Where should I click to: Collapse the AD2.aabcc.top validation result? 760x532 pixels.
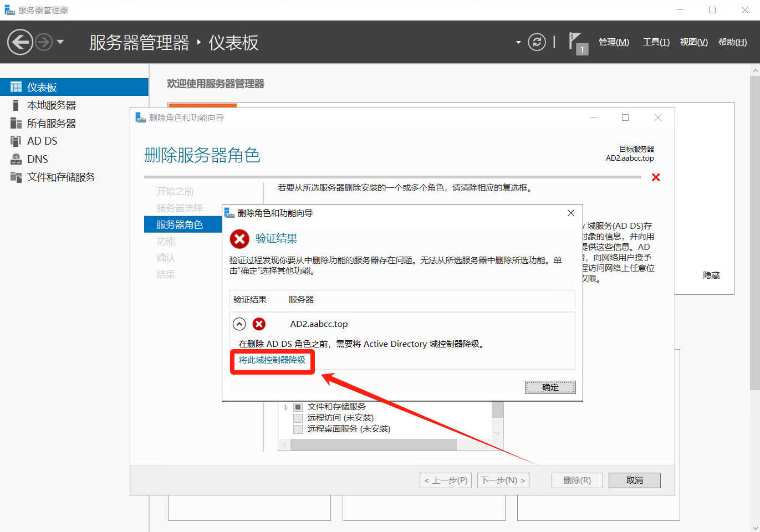pyautogui.click(x=239, y=324)
